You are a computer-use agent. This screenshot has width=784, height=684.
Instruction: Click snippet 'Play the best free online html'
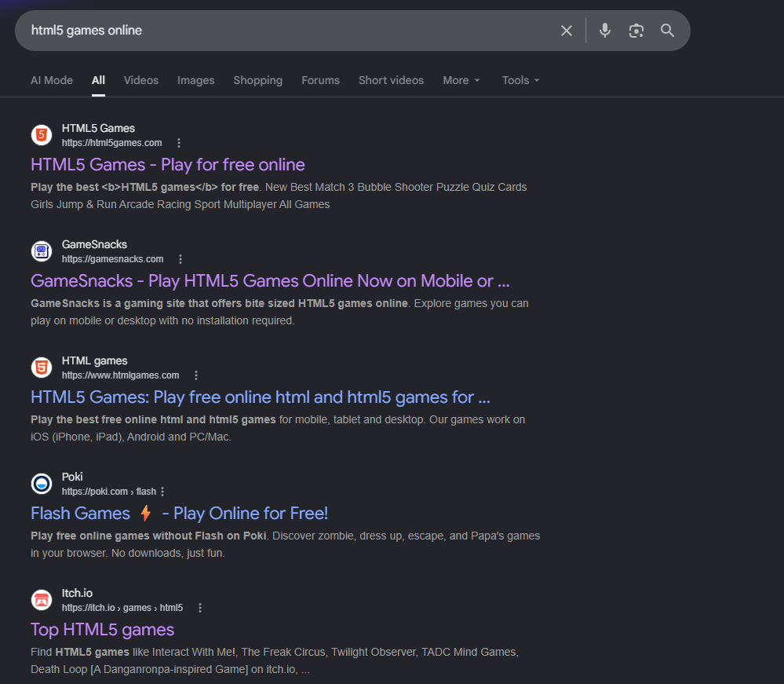(x=153, y=419)
